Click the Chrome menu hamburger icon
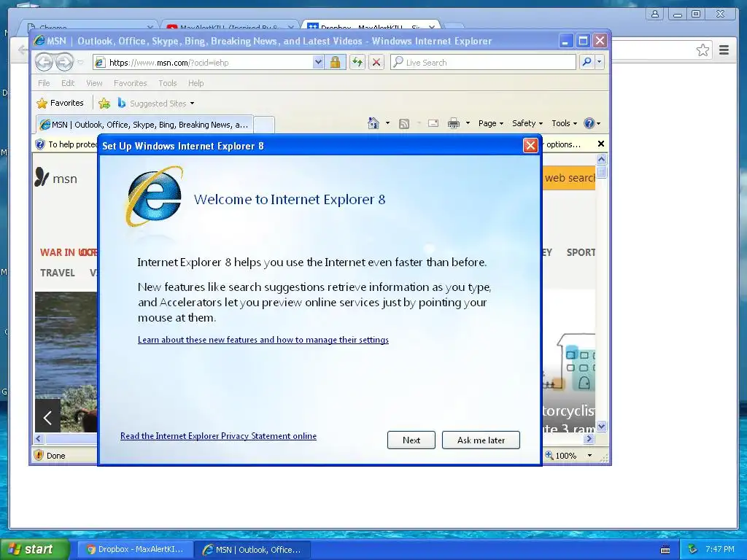747x560 pixels. (724, 50)
